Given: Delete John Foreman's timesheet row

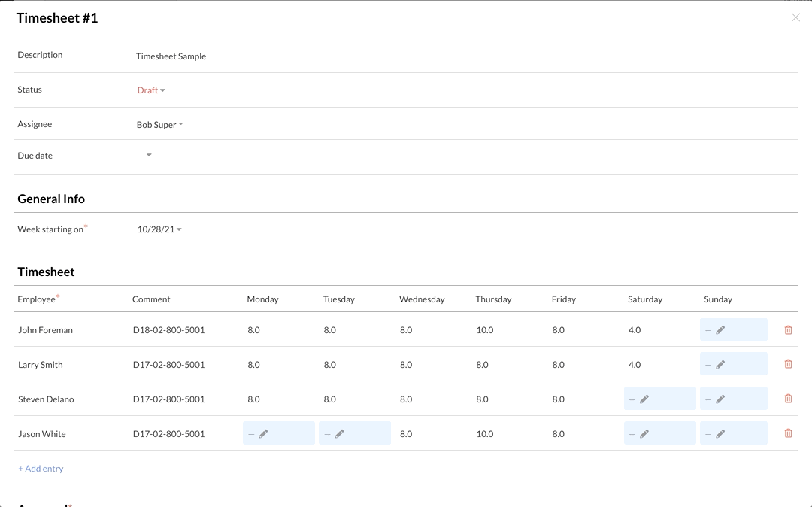Looking at the screenshot, I should pyautogui.click(x=788, y=330).
